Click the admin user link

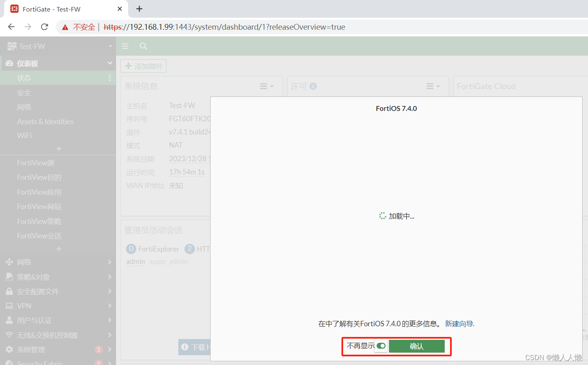pos(135,261)
